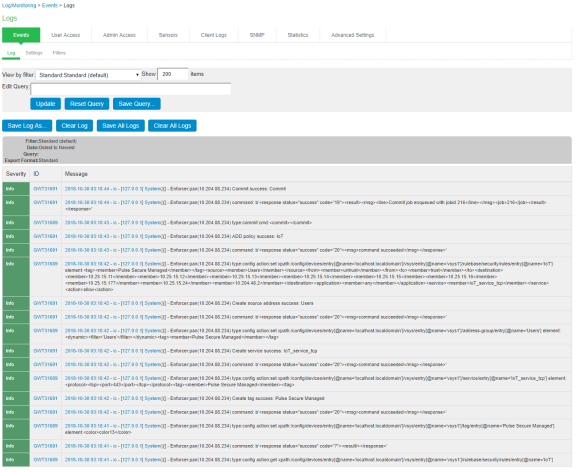Click the Update button
The width and height of the screenshot is (576, 472).
[46, 104]
